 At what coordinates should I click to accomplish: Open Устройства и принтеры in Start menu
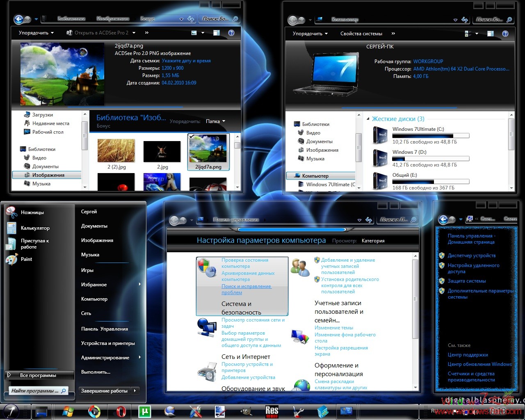click(108, 343)
